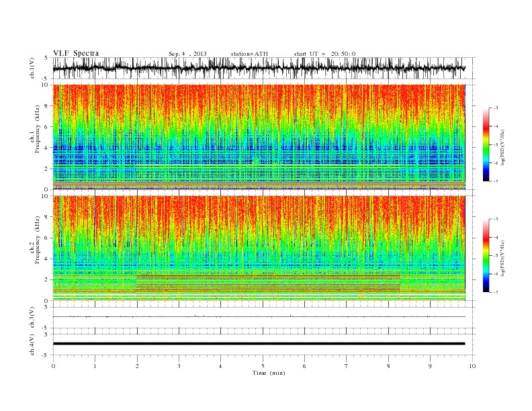Click the "2" tick on time axis

(x=137, y=366)
